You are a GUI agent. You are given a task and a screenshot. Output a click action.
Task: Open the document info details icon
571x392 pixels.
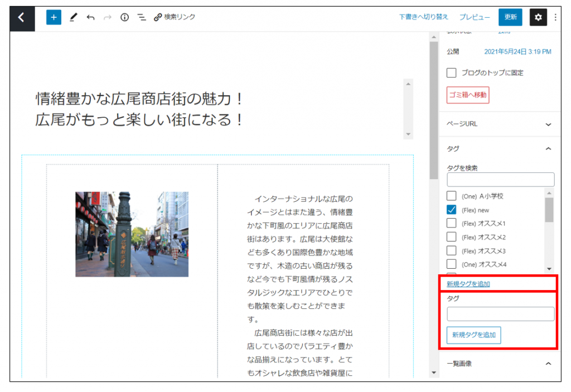(124, 17)
